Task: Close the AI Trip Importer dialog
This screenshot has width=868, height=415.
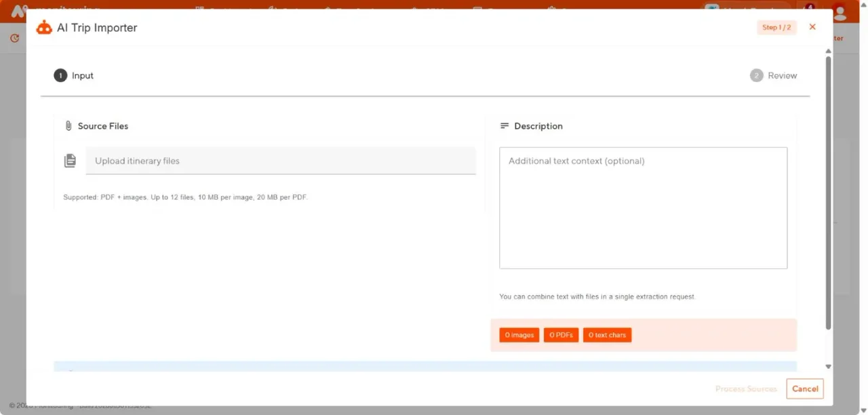Action: (x=812, y=27)
